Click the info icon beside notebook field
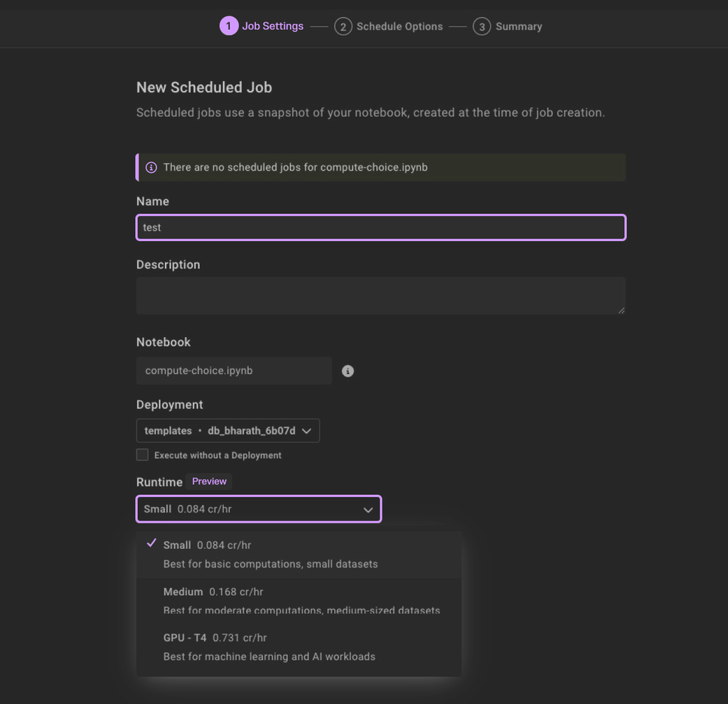This screenshot has width=728, height=704. coord(348,371)
